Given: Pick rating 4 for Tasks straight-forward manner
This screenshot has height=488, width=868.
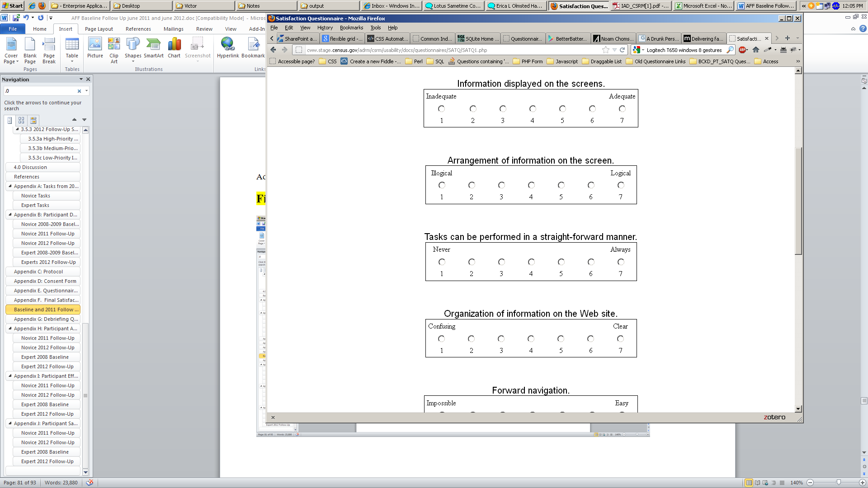Looking at the screenshot, I should pyautogui.click(x=531, y=262).
